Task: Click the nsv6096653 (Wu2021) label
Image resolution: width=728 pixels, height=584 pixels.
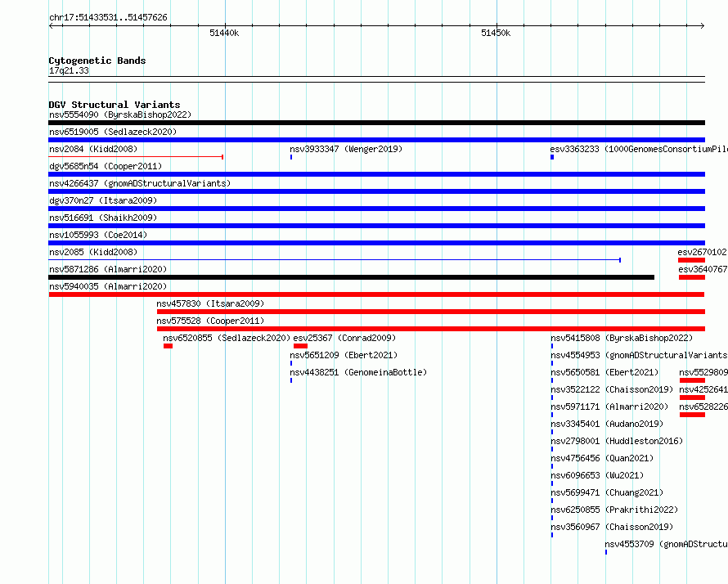Action: (597, 475)
